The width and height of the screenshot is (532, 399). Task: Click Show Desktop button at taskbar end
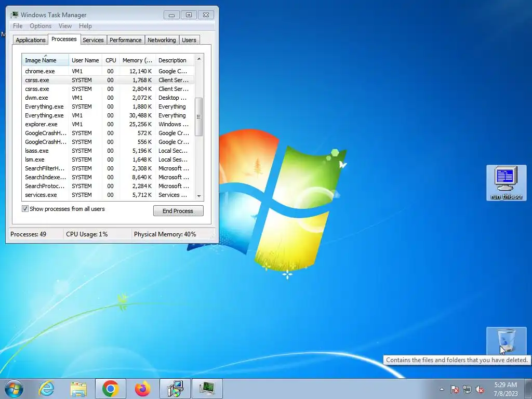[x=529, y=389]
